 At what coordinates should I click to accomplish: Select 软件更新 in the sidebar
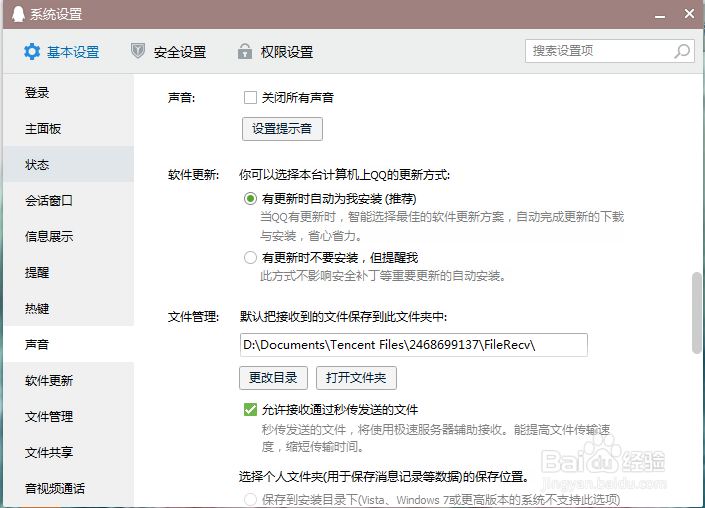coord(69,380)
